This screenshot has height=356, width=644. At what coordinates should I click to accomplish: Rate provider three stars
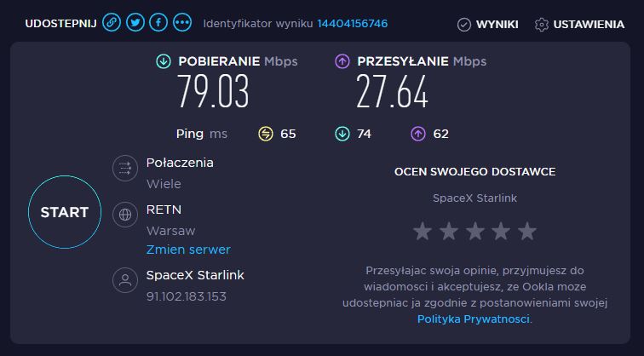point(474,231)
